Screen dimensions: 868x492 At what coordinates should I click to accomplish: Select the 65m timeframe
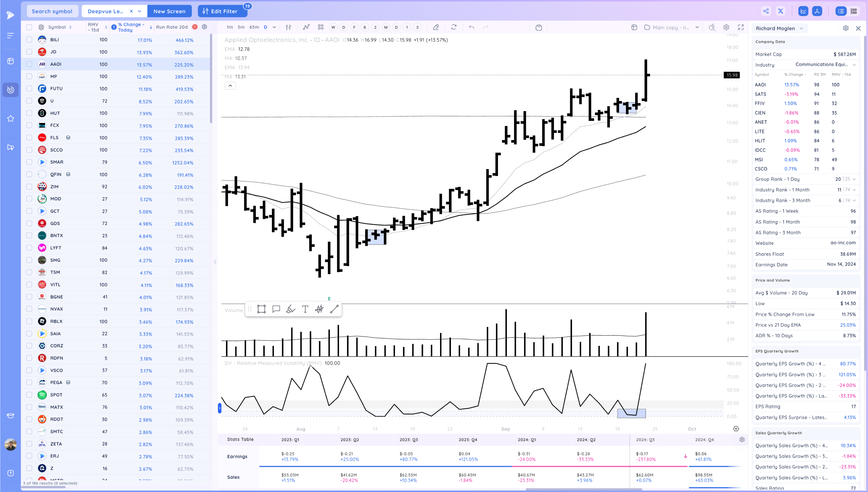253,27
